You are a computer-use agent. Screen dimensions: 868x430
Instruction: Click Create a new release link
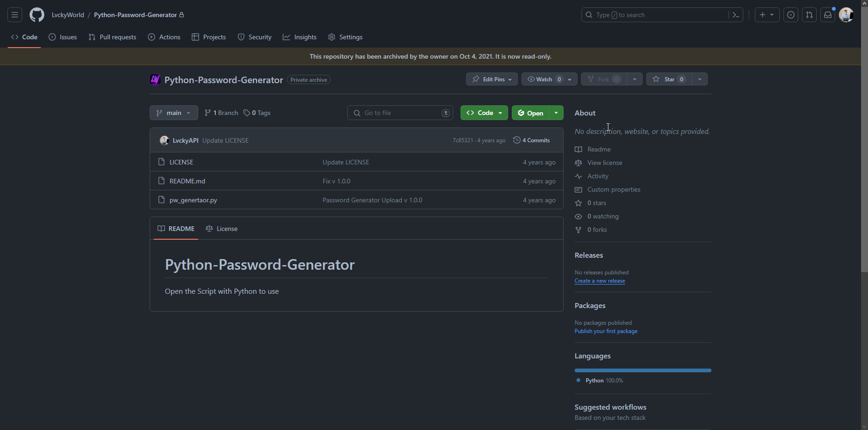tap(600, 281)
